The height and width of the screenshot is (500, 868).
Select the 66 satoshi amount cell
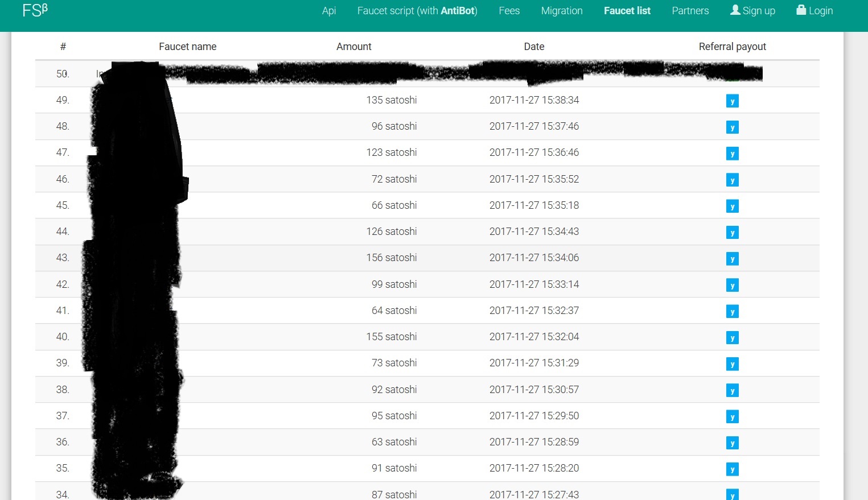pyautogui.click(x=394, y=205)
